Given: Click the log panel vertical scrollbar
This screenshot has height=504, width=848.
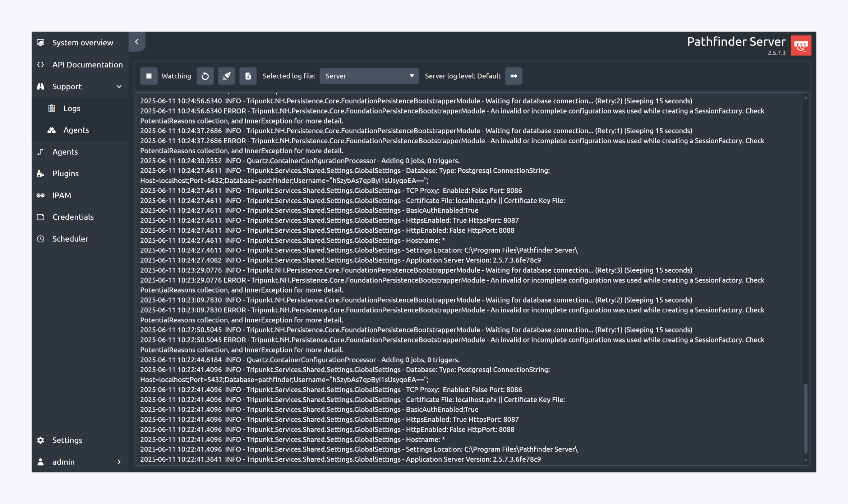Looking at the screenshot, I should 806,418.
